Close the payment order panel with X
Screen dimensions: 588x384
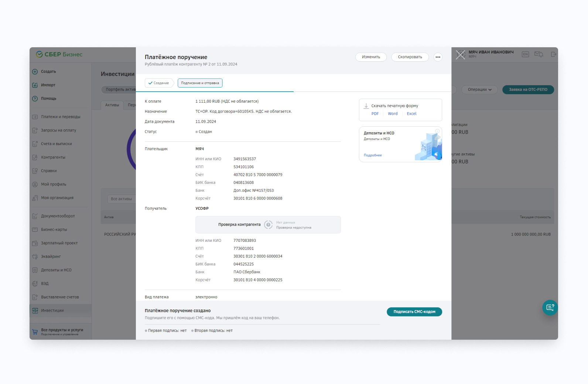[460, 55]
